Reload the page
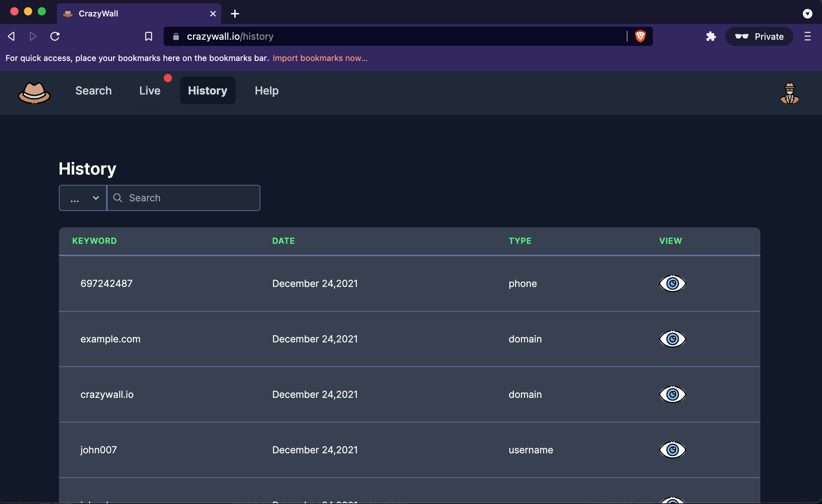Viewport: 822px width, 504px height. click(55, 36)
